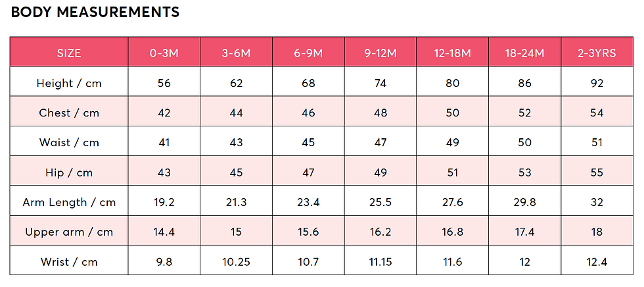The image size is (644, 287).
Task: Click the Upper arm / cm row label
Action: tap(69, 232)
